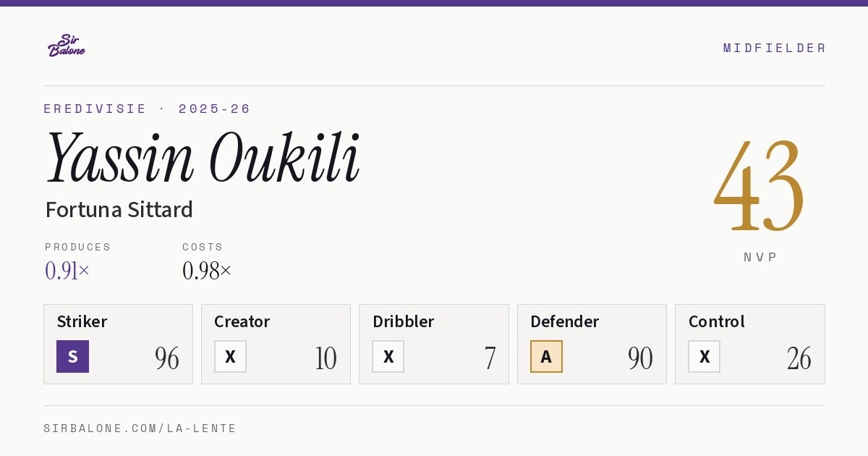Viewport: 868px width, 456px height.
Task: Select the Dribbler rating card
Action: pos(434,344)
